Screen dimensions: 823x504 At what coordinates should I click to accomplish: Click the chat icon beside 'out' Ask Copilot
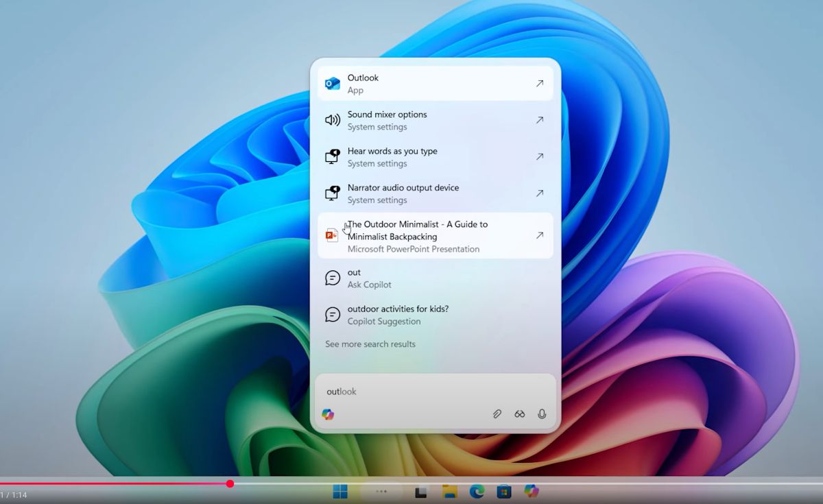333,278
